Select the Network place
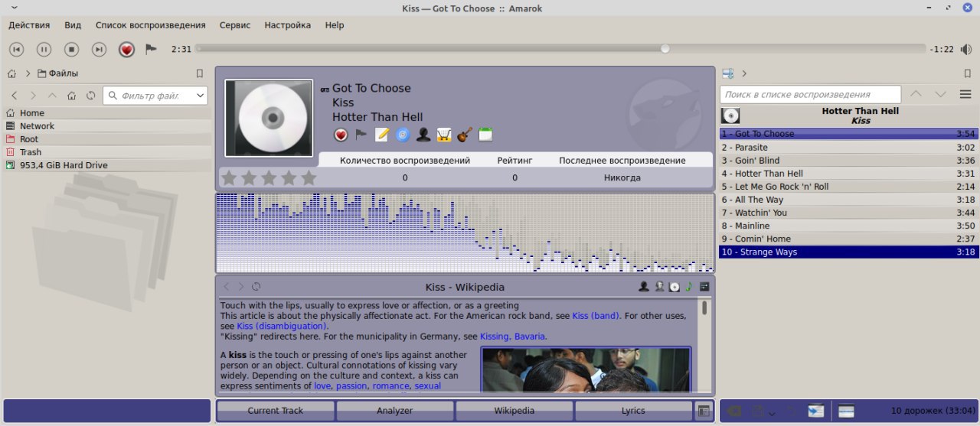Screen dimensions: 980x426 click(106, 126)
